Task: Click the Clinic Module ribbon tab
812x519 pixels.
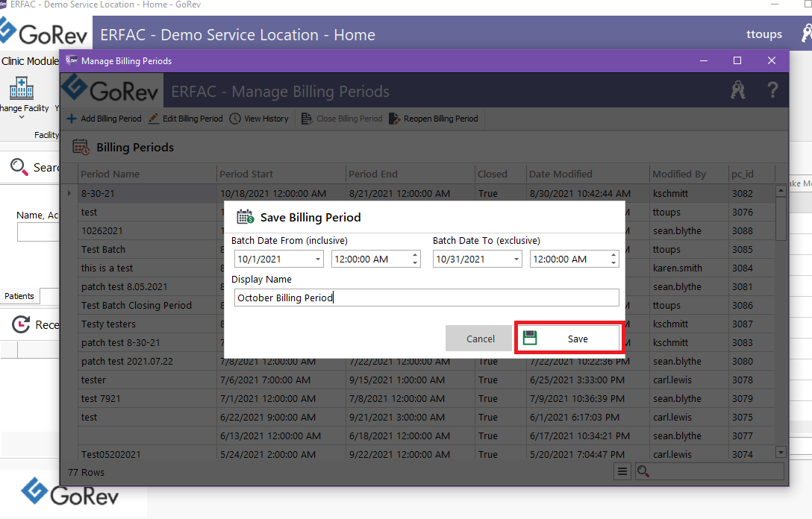Action: coord(30,61)
